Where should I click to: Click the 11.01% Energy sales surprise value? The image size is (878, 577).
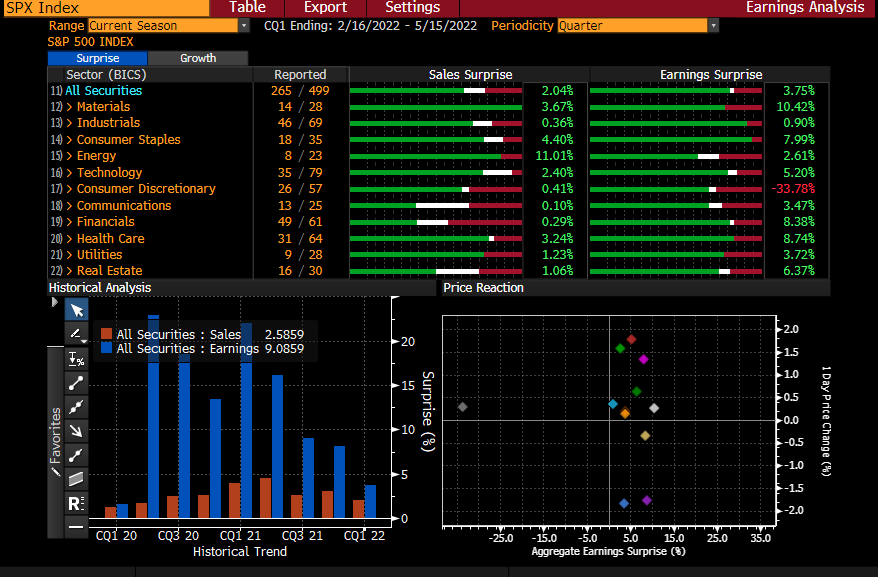pyautogui.click(x=554, y=156)
